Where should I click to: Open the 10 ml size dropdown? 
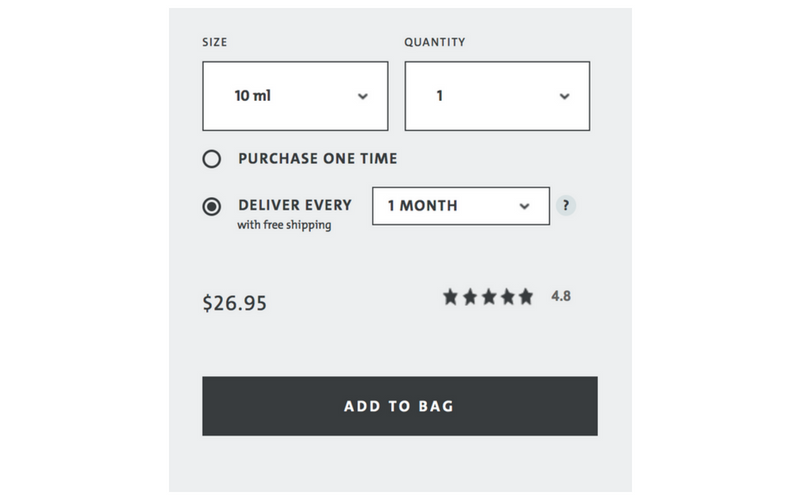click(x=295, y=96)
